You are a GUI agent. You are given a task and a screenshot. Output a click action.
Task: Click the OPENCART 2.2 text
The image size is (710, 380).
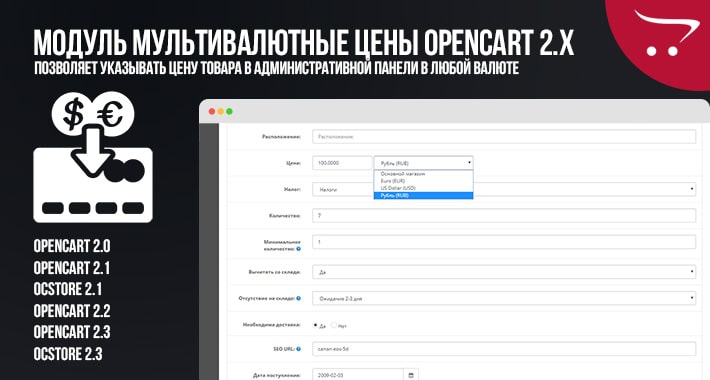(72, 311)
